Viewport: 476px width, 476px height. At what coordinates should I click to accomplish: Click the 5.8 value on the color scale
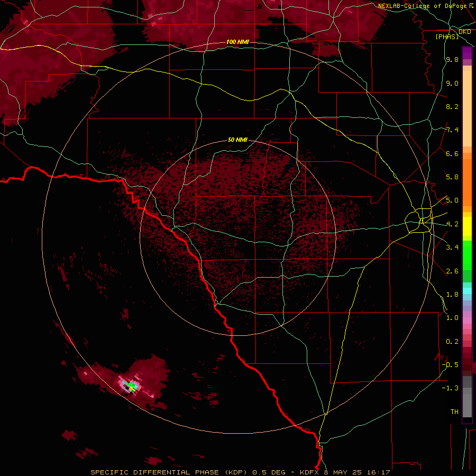coord(452,177)
